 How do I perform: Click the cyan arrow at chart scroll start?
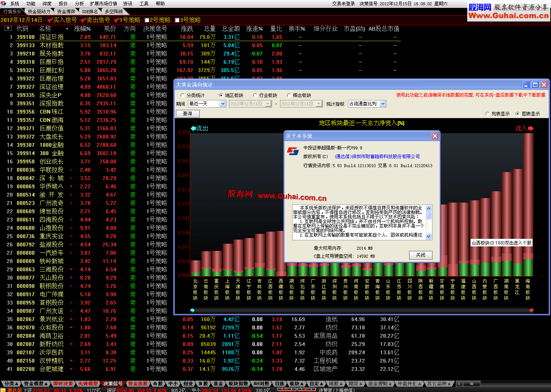coord(192,310)
